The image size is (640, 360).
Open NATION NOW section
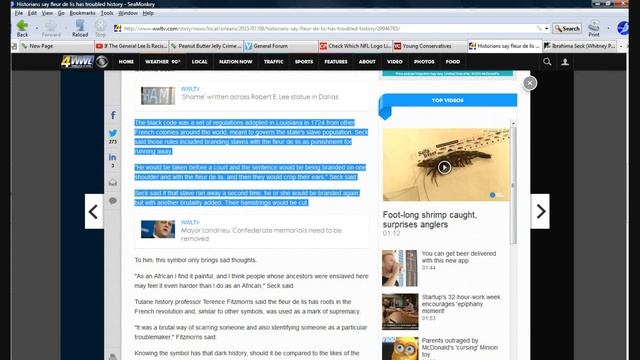(236, 62)
